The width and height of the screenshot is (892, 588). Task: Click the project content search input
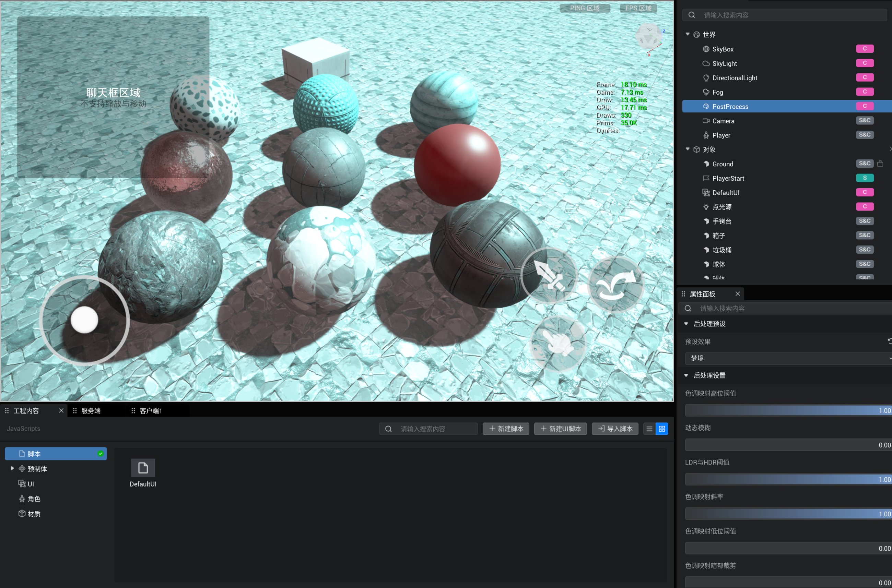click(428, 429)
